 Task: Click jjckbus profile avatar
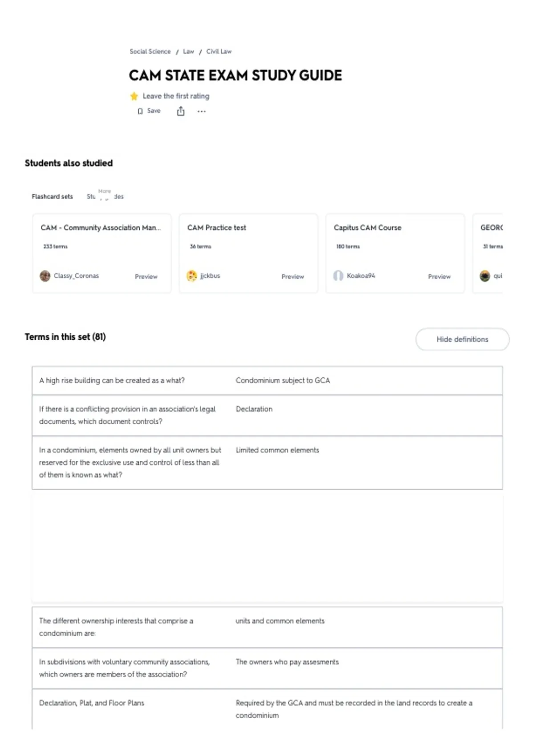tap(191, 276)
